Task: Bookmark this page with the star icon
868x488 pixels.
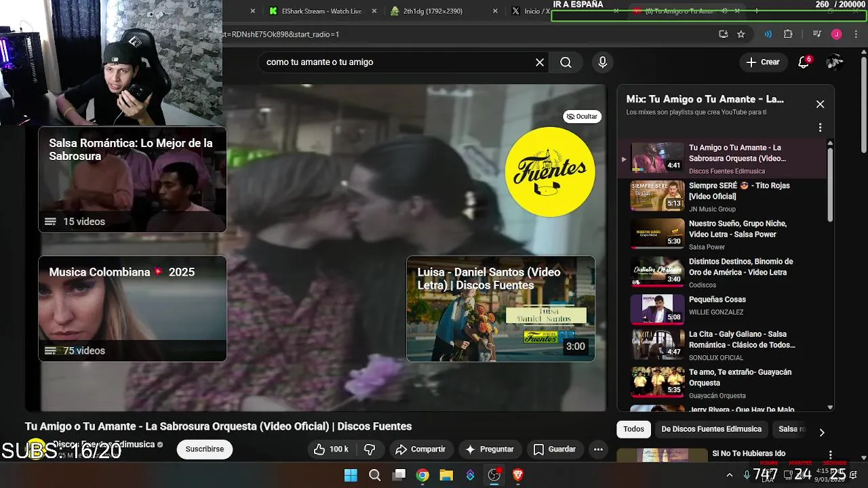Action: (x=741, y=34)
